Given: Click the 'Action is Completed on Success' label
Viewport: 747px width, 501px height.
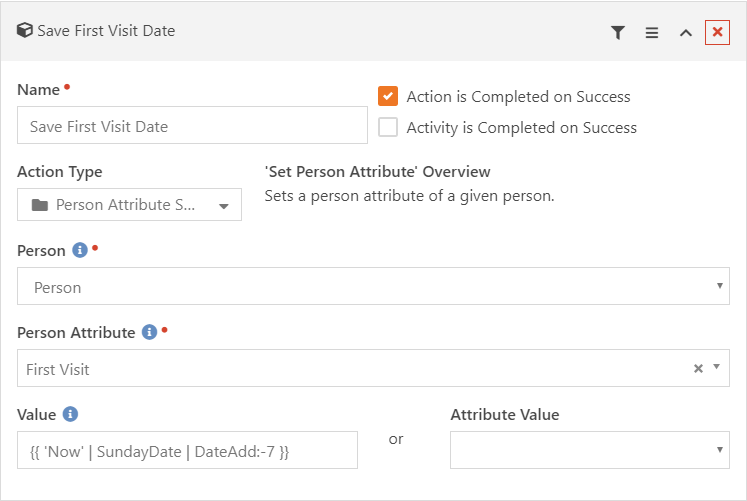Looking at the screenshot, I should (518, 97).
